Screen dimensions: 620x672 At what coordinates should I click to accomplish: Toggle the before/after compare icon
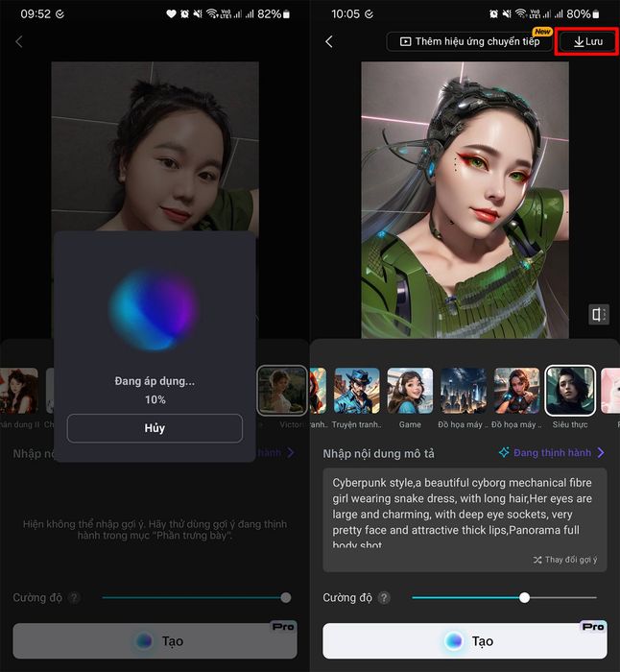(598, 315)
